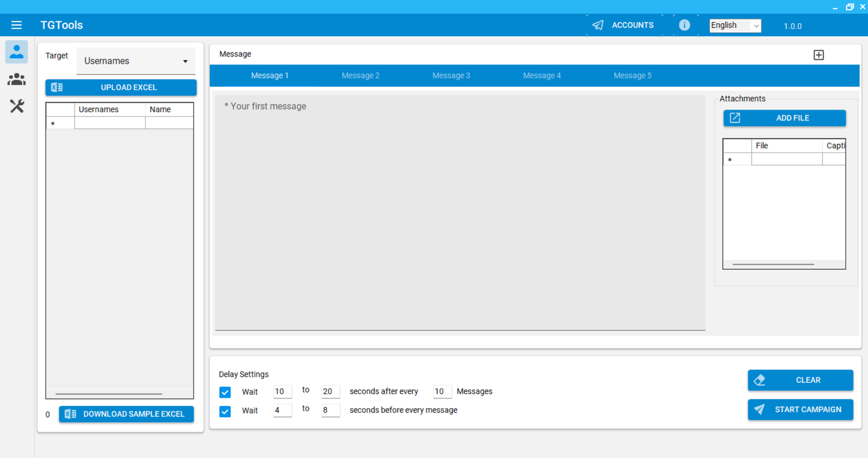The width and height of the screenshot is (868, 458).
Task: Click the ACCOUNTS button
Action: click(624, 25)
